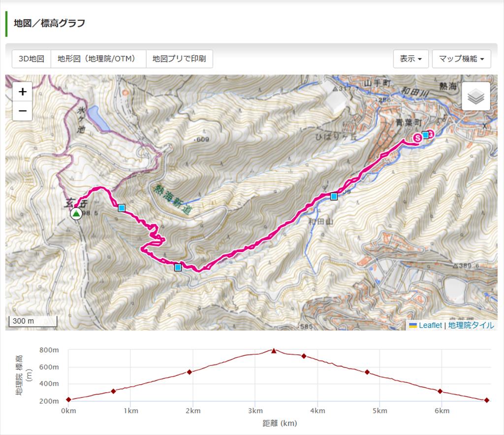Click the green summit triangle marker at 玄岳
504x435 pixels.
tap(76, 213)
